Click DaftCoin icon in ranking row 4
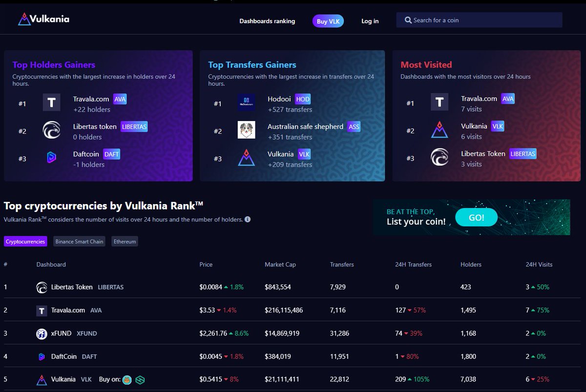Viewport: 586px width, 392px height. coord(42,357)
